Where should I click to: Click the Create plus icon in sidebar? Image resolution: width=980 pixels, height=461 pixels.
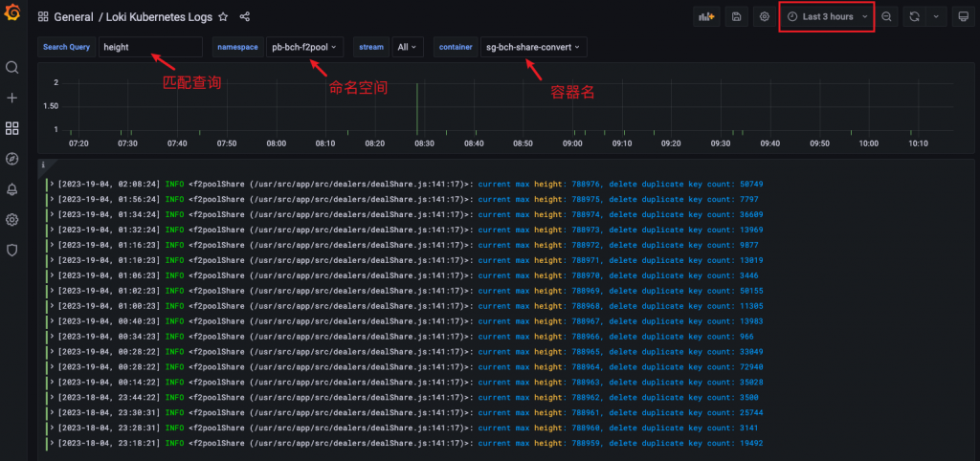(x=11, y=98)
